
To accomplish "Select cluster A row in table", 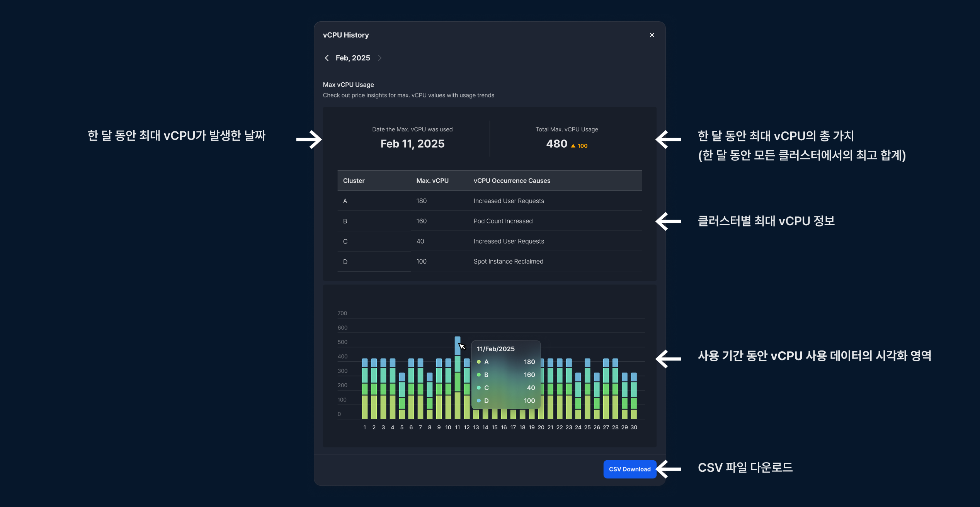I will click(489, 201).
